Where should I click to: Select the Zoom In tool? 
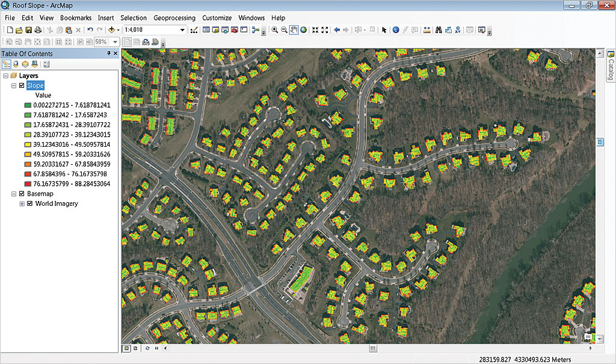pyautogui.click(x=274, y=30)
